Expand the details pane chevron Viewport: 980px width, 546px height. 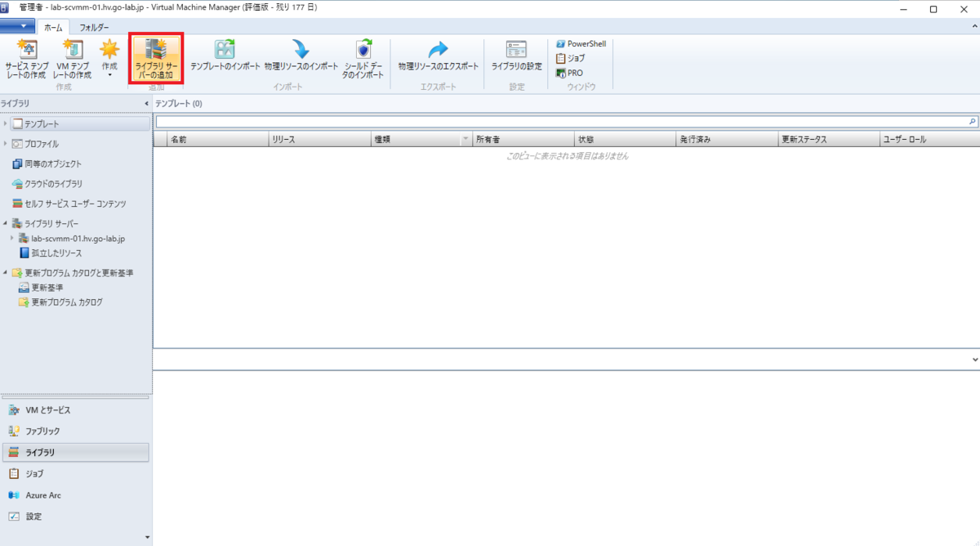975,360
